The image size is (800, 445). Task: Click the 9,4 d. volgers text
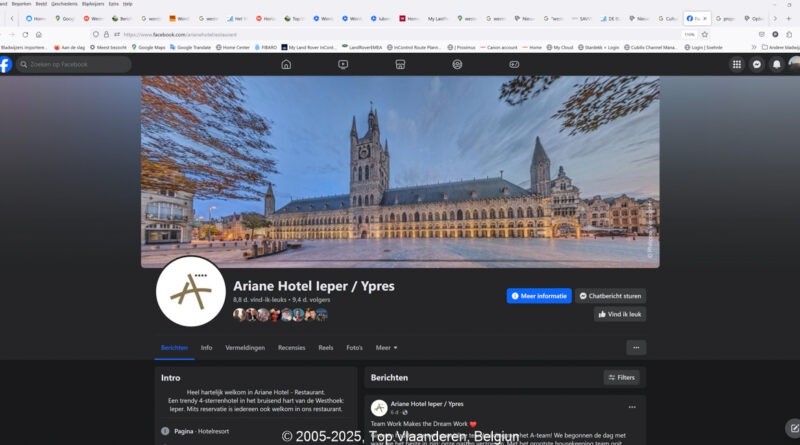coord(311,300)
